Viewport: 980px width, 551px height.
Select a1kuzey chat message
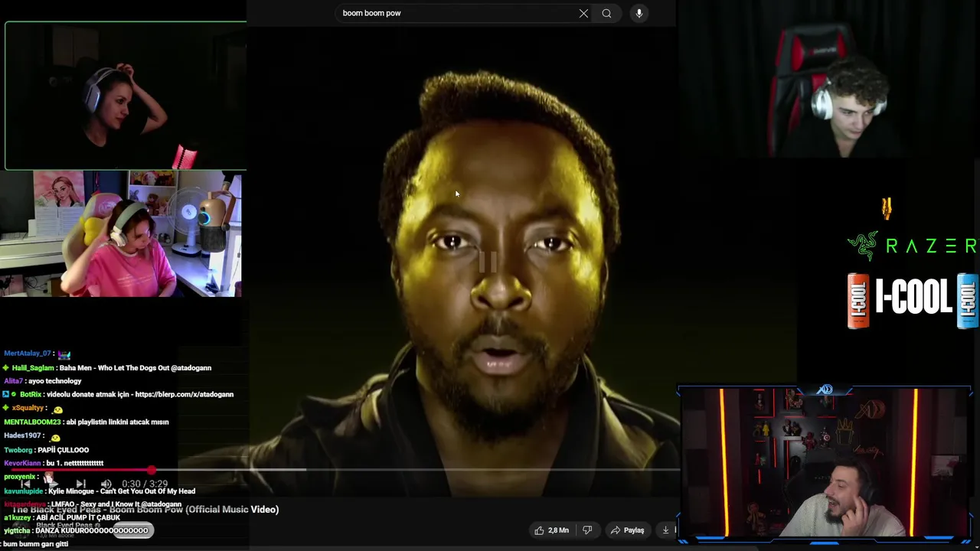62,517
